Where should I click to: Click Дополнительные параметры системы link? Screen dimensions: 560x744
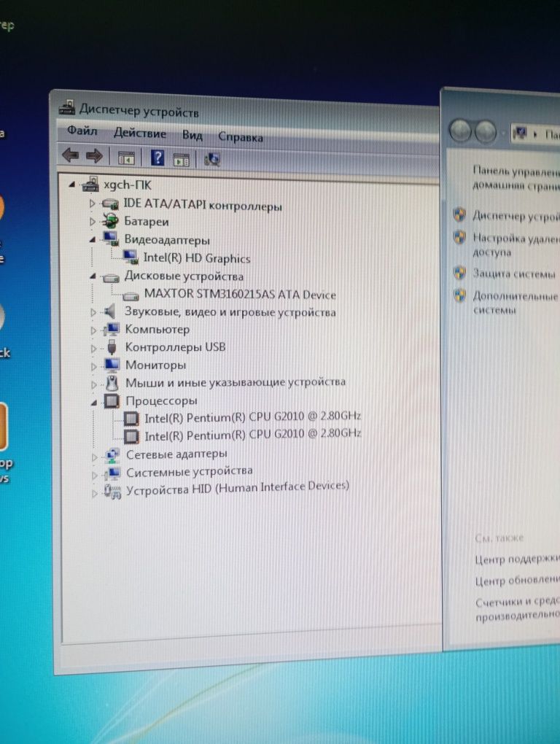(x=516, y=302)
